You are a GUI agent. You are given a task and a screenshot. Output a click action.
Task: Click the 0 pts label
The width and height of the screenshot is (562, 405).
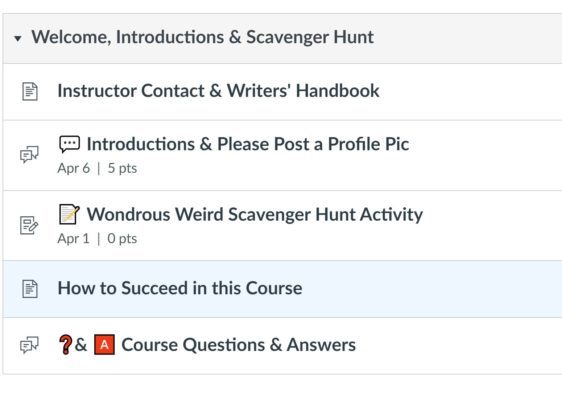point(122,238)
